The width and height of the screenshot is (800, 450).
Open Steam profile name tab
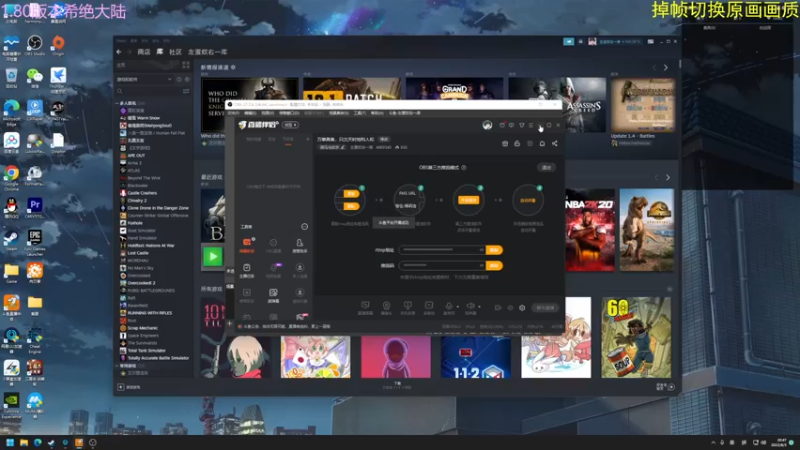pyautogui.click(x=208, y=52)
